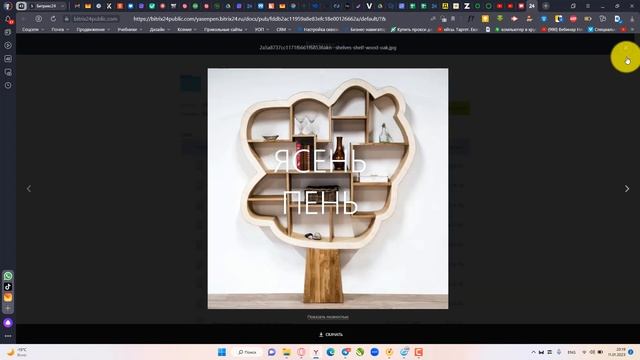Open the white Z browser tab
640x360 pixels.
(x=467, y=6)
